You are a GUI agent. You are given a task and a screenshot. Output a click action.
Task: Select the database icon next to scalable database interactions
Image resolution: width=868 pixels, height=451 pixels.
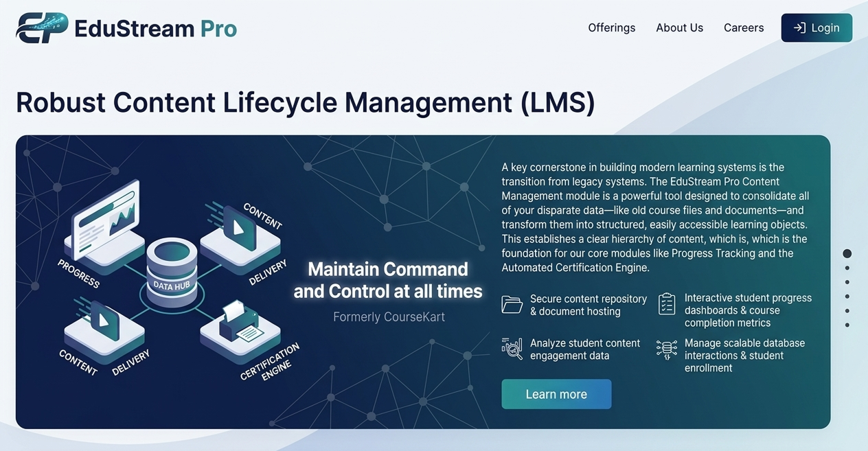[666, 349]
